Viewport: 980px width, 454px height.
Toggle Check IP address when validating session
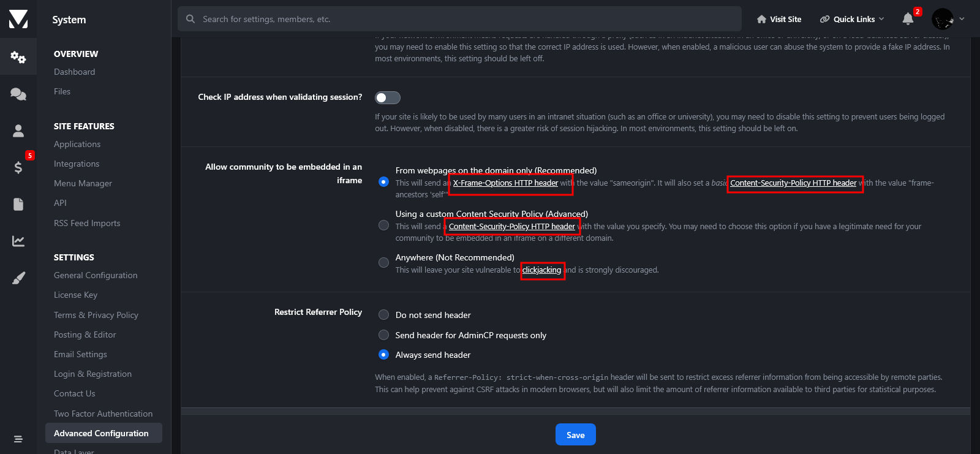(388, 97)
